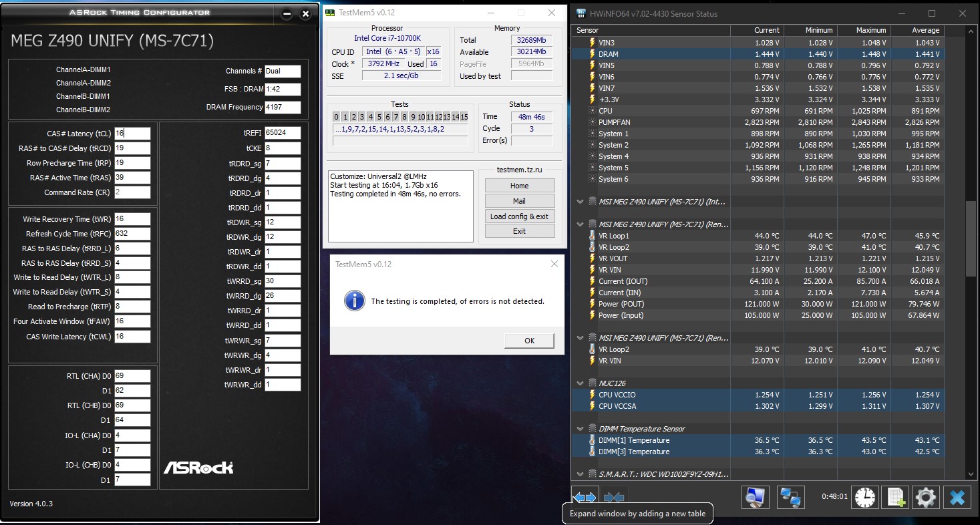This screenshot has width=980, height=525.
Task: Click the lightning icon beside VR VOUT
Action: [592, 258]
